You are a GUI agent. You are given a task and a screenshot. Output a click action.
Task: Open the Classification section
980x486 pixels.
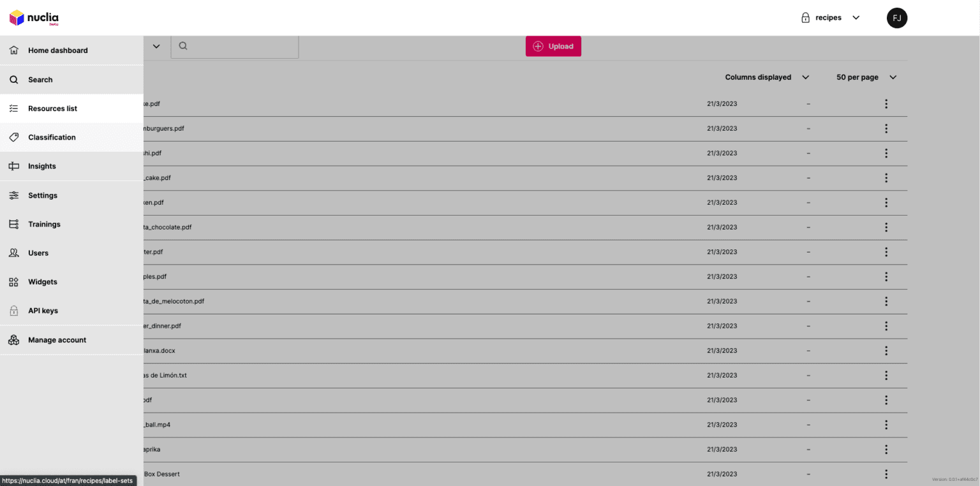(52, 137)
